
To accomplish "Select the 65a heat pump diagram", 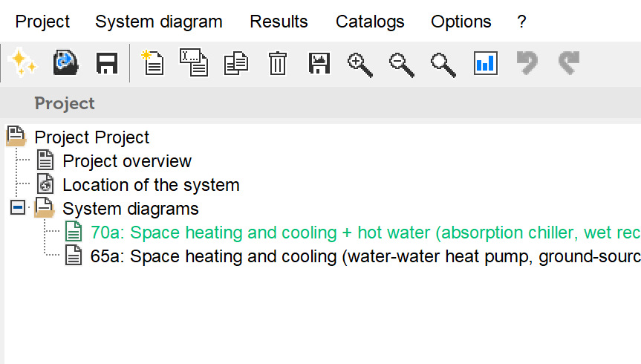I will 364,256.
